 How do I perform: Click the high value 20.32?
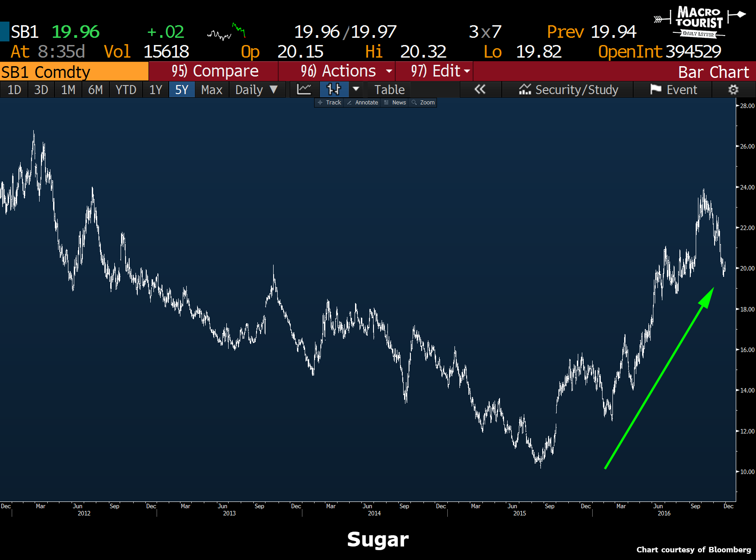423,51
